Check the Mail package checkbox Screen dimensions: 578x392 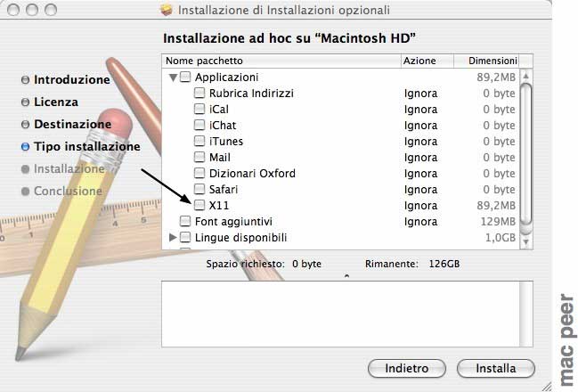point(199,157)
